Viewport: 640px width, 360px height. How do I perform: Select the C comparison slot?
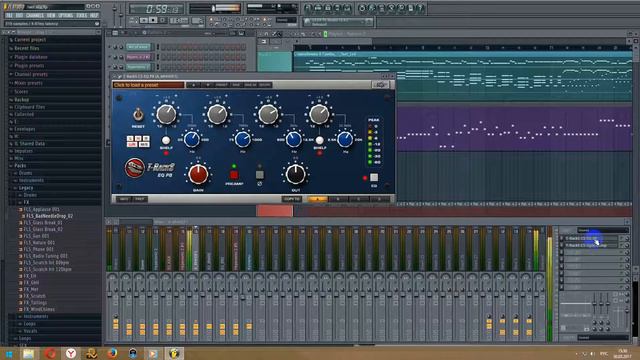click(358, 199)
